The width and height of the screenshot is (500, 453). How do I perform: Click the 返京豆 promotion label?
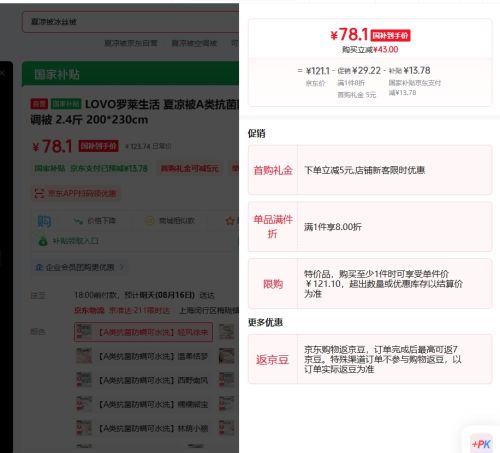[272, 360]
